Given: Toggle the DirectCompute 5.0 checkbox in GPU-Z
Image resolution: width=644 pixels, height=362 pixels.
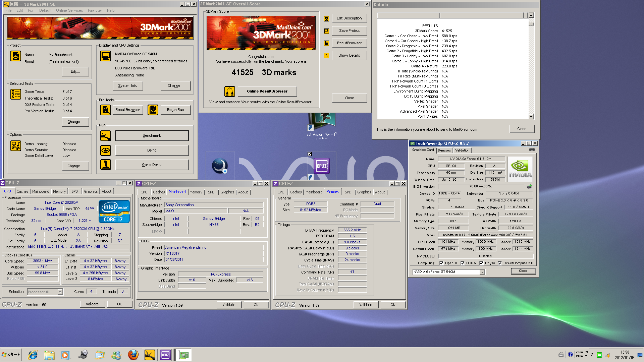Looking at the screenshot, I should tap(500, 263).
